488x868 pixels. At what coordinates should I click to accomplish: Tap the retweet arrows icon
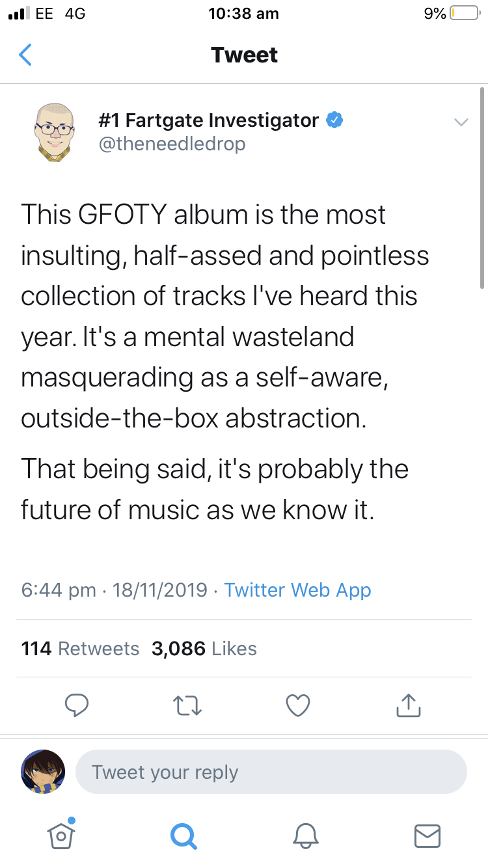(x=187, y=705)
